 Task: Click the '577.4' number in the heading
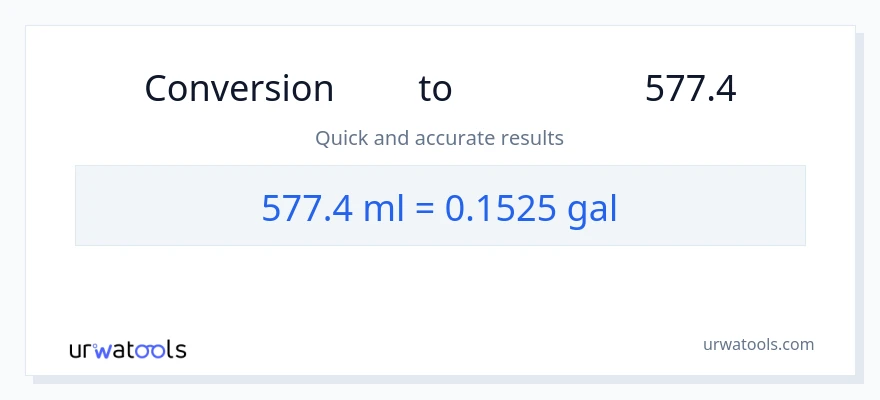(690, 89)
